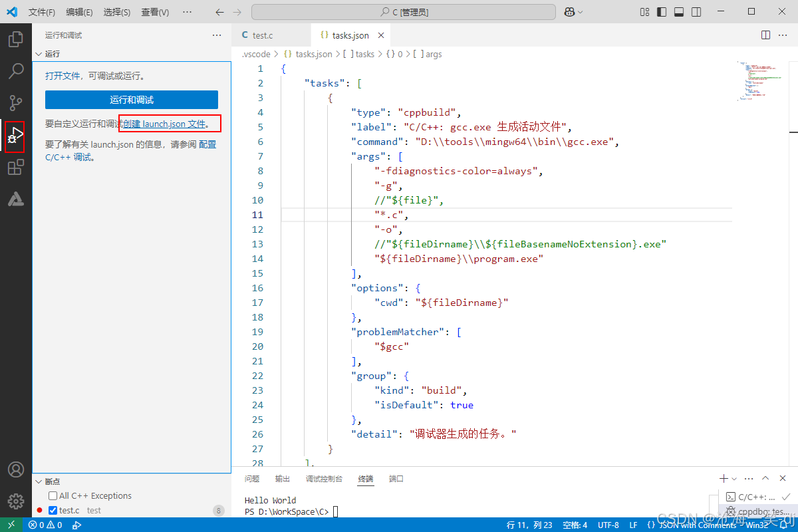
Task: Open Customize Layout icon
Action: (x=644, y=12)
